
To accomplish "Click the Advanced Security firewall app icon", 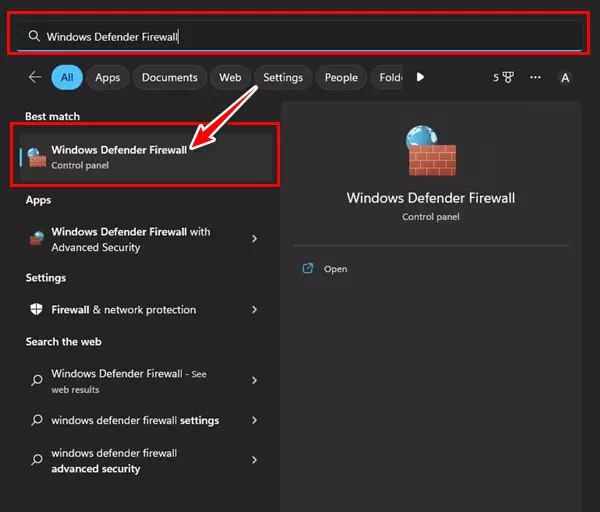I will (x=37, y=238).
